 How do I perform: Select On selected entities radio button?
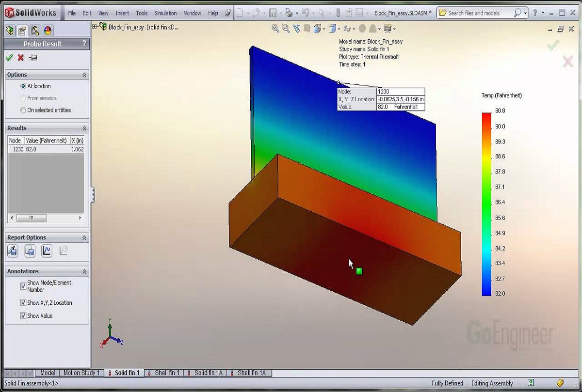coord(23,110)
